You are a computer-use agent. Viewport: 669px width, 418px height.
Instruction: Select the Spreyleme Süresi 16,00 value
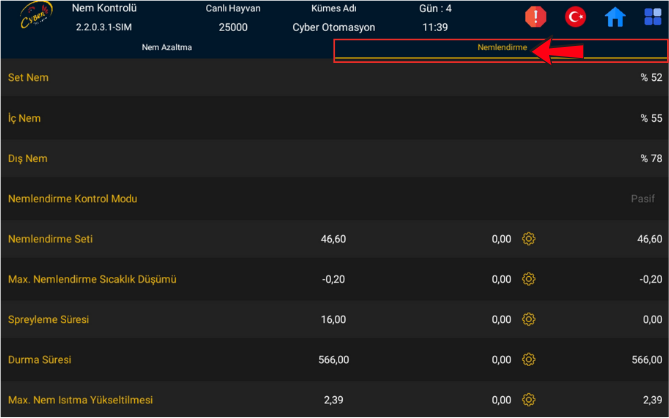click(x=333, y=319)
